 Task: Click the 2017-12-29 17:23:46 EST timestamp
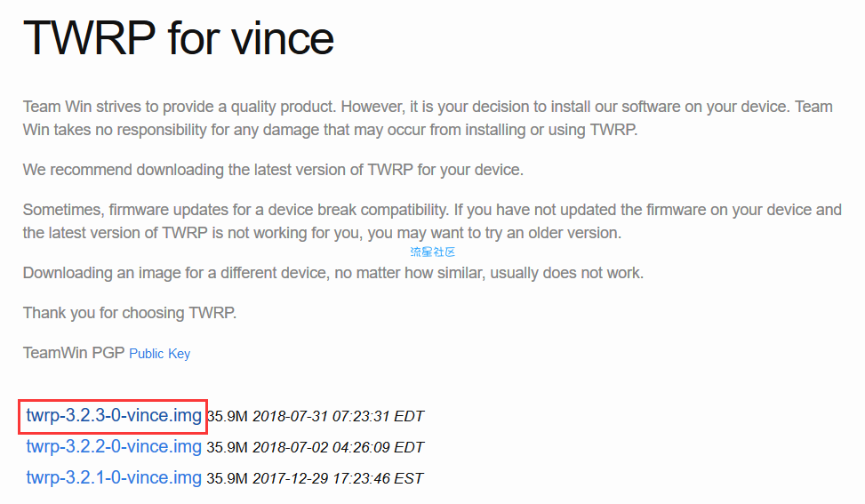pyautogui.click(x=338, y=478)
